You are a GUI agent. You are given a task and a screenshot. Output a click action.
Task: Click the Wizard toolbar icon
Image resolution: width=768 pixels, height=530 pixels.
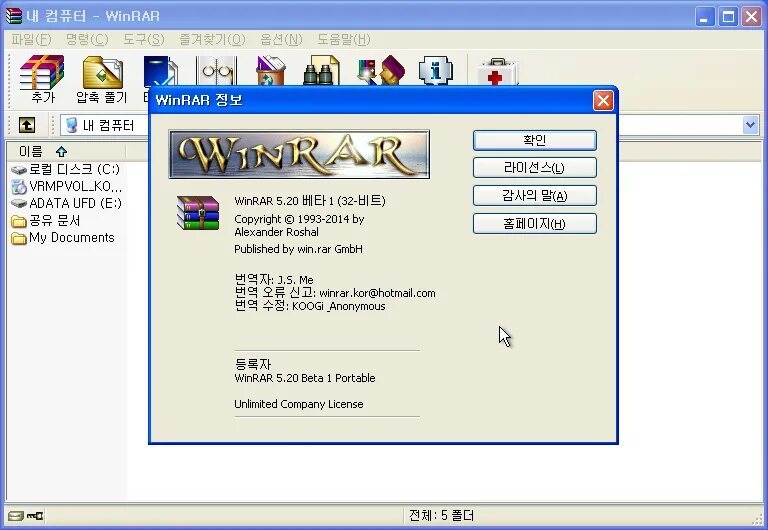click(382, 71)
